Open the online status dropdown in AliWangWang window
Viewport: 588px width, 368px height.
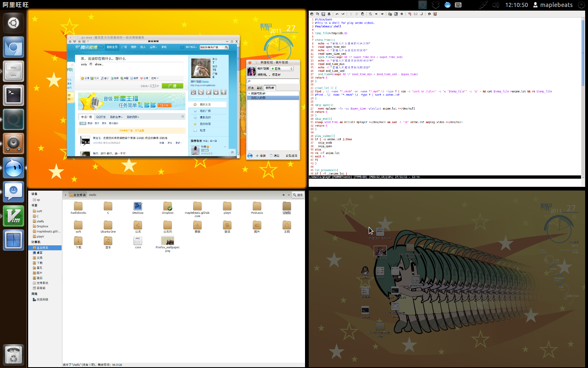coord(282,69)
